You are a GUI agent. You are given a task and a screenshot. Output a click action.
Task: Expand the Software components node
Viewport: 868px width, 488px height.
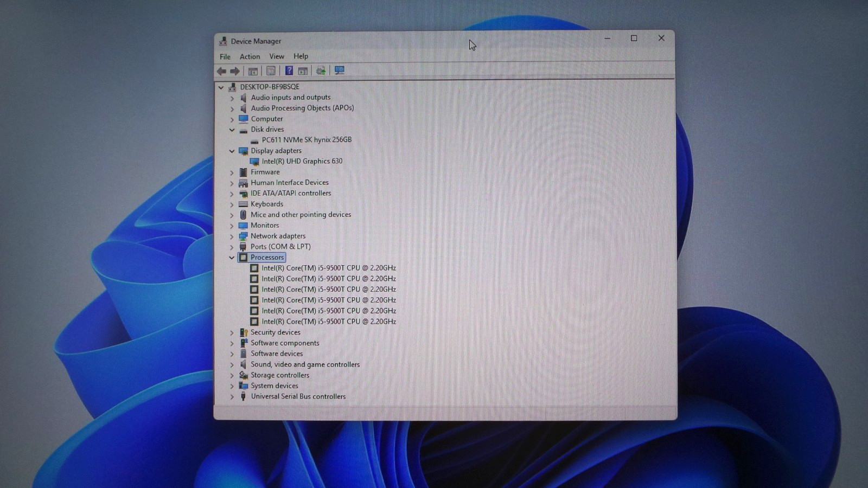[x=232, y=343]
